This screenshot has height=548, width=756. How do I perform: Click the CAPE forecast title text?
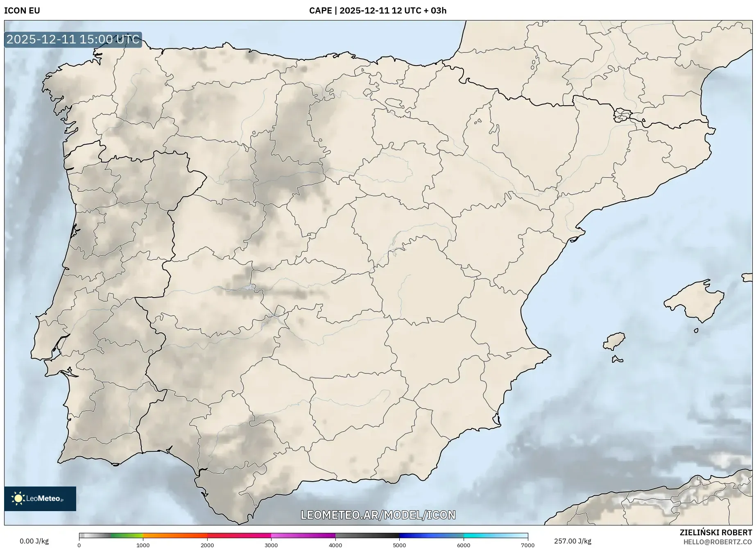tap(378, 11)
